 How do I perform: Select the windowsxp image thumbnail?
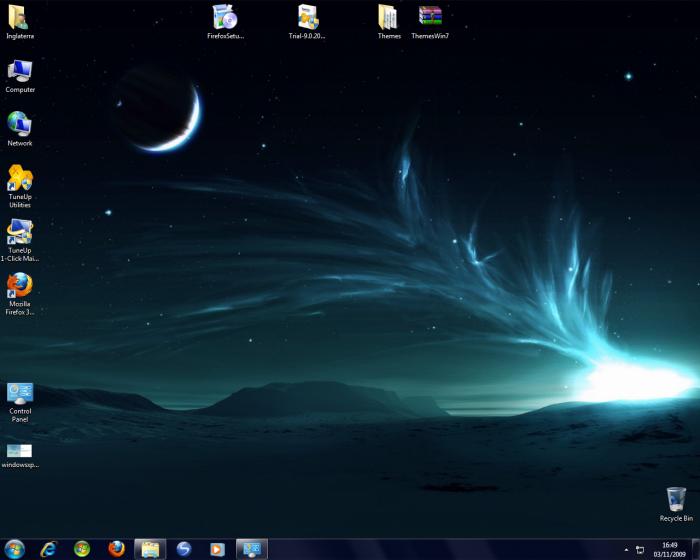click(x=20, y=456)
